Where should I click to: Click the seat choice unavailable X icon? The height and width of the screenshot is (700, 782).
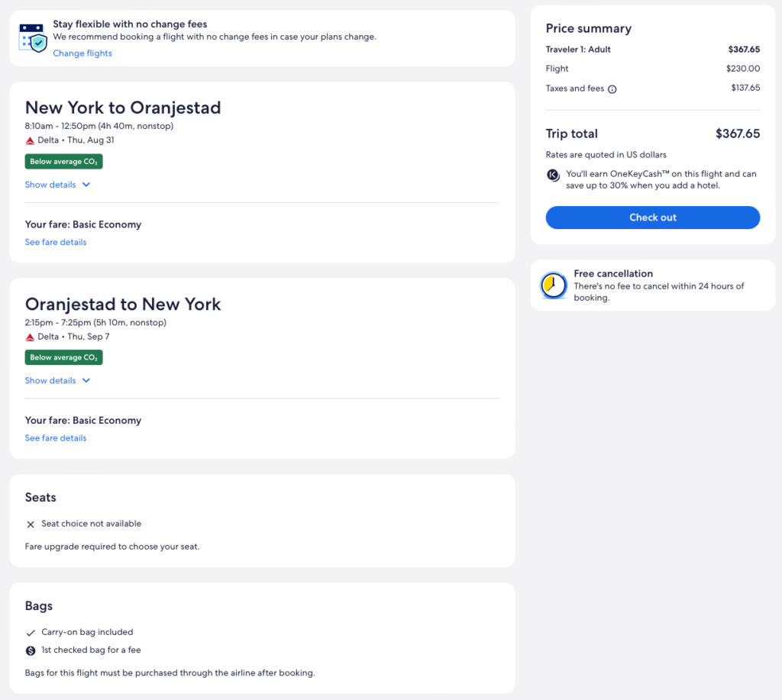point(31,524)
